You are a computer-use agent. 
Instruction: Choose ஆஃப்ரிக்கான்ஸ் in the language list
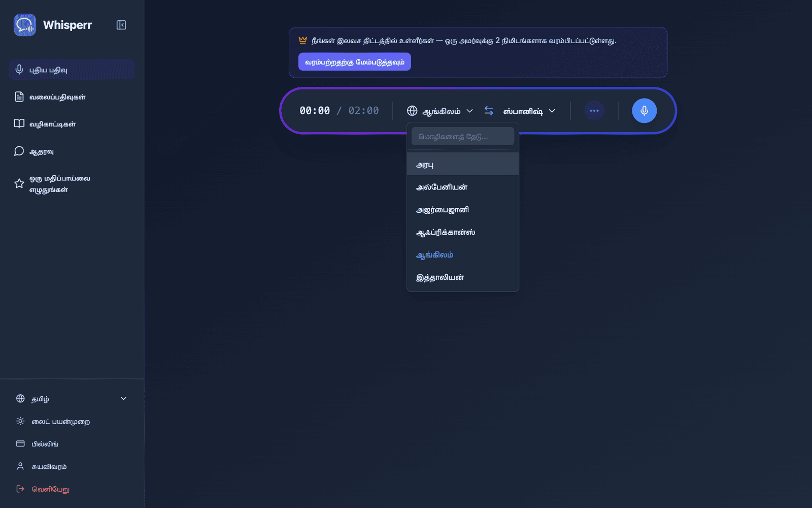coord(463,232)
